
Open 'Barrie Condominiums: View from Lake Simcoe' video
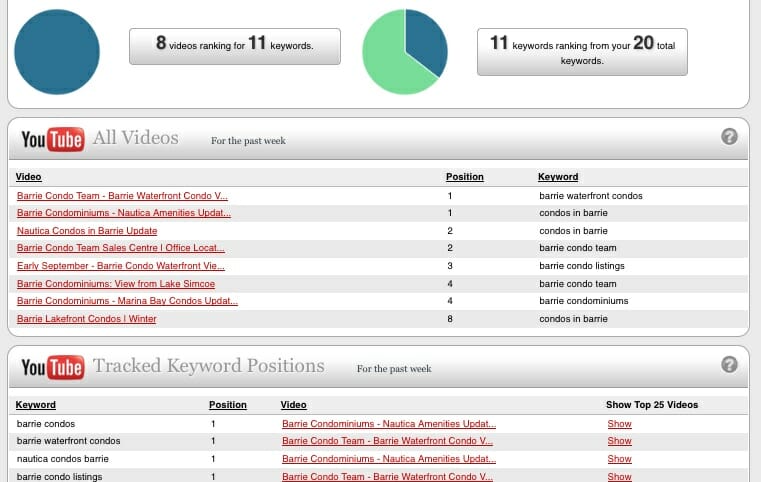tap(116, 283)
